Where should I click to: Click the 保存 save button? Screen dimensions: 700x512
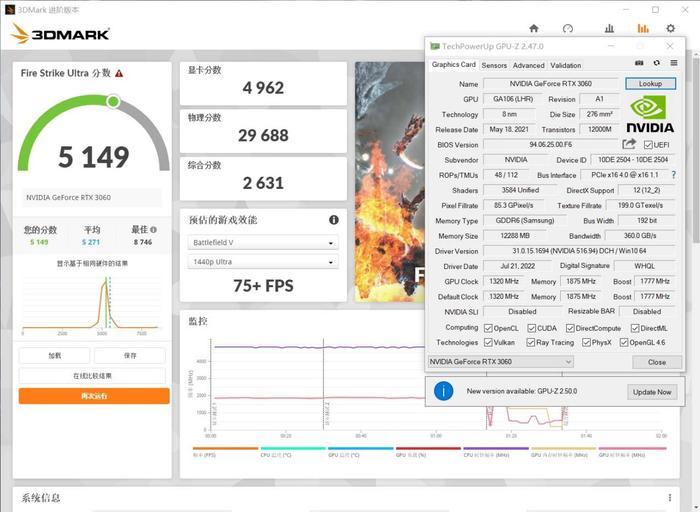(130, 356)
